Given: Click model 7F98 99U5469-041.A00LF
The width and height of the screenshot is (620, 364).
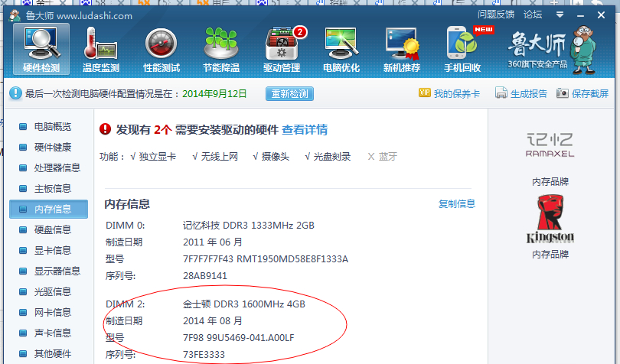Looking at the screenshot, I should coord(238,338).
